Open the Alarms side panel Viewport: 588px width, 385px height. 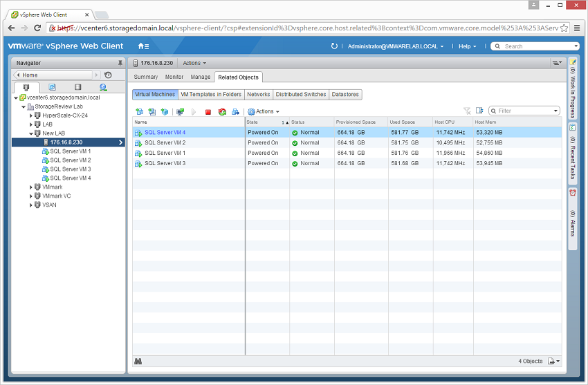(x=573, y=218)
